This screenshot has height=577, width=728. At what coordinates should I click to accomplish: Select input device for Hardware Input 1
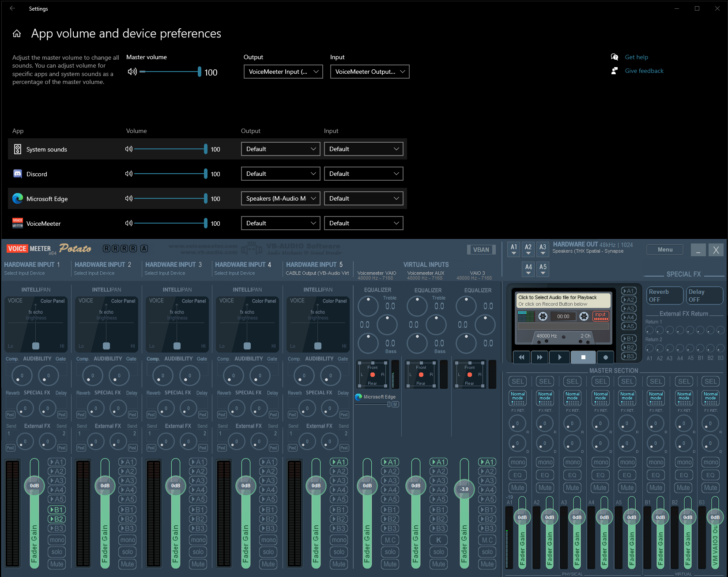point(25,273)
